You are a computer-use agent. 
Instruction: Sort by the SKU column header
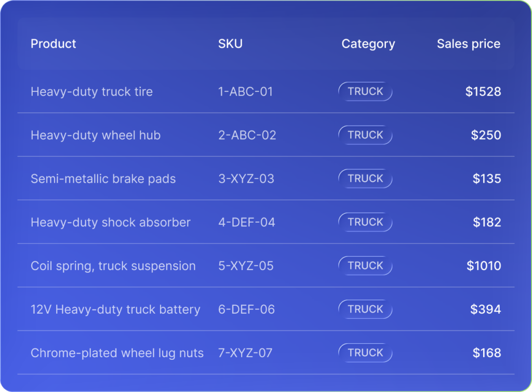tap(230, 44)
